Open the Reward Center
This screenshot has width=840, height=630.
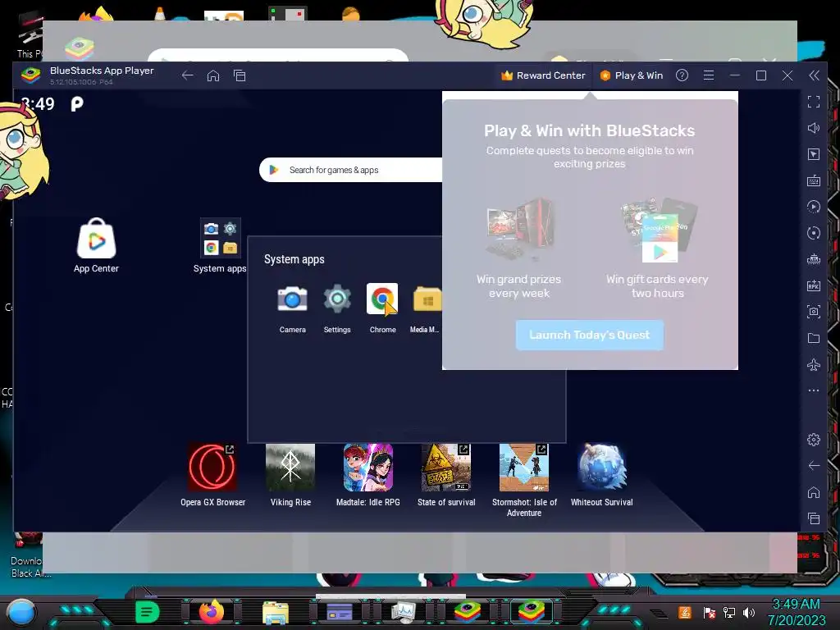coord(543,75)
